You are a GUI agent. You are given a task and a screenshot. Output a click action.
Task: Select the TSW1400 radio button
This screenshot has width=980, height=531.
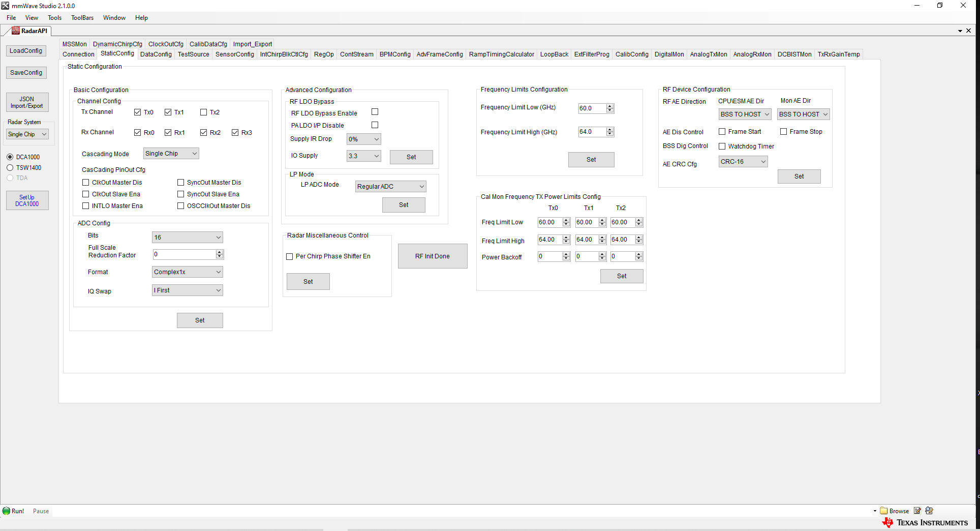pyautogui.click(x=10, y=168)
